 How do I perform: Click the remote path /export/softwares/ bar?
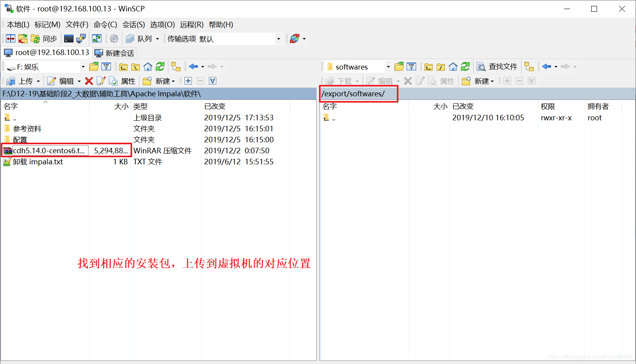(477, 94)
